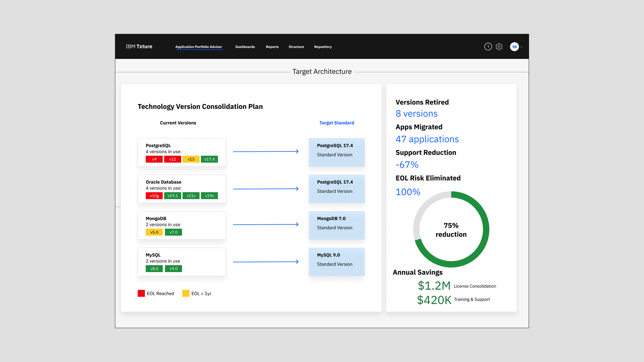Click the Annual Savings heading
Image resolution: width=644 pixels, height=362 pixels.
pyautogui.click(x=417, y=272)
